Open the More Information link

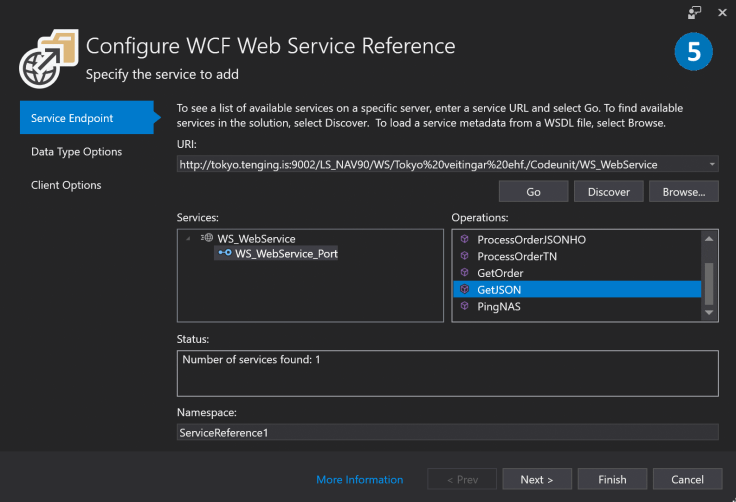pyautogui.click(x=360, y=480)
